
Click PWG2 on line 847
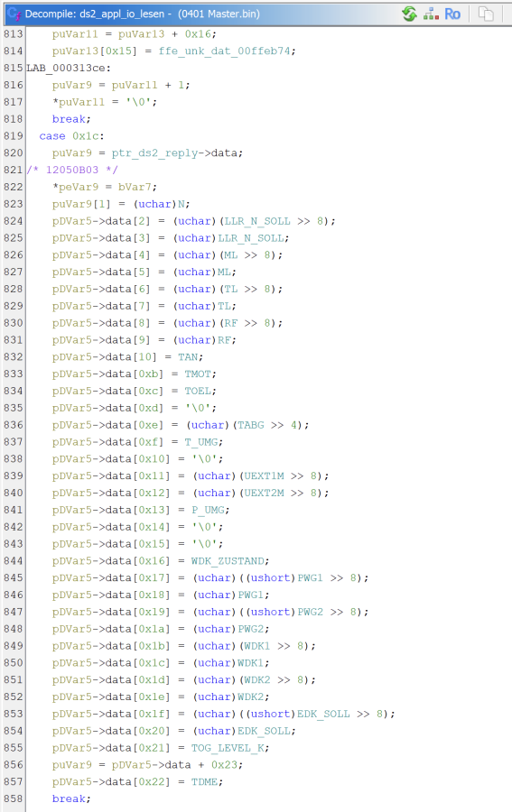point(310,612)
